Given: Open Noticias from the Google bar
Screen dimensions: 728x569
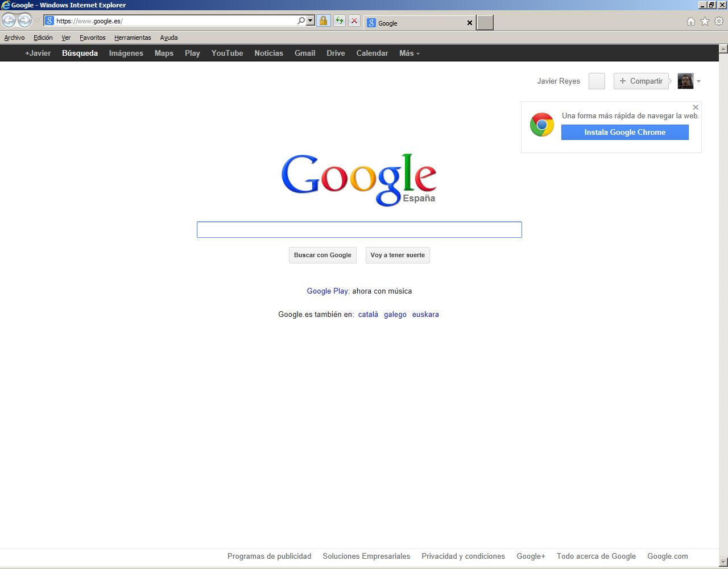Looking at the screenshot, I should point(268,53).
